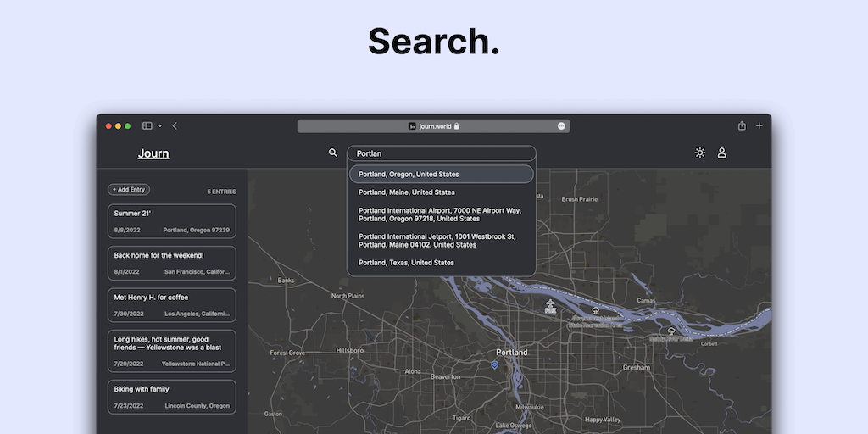The width and height of the screenshot is (868, 434).
Task: Click the + Add Entry button
Action: (129, 189)
